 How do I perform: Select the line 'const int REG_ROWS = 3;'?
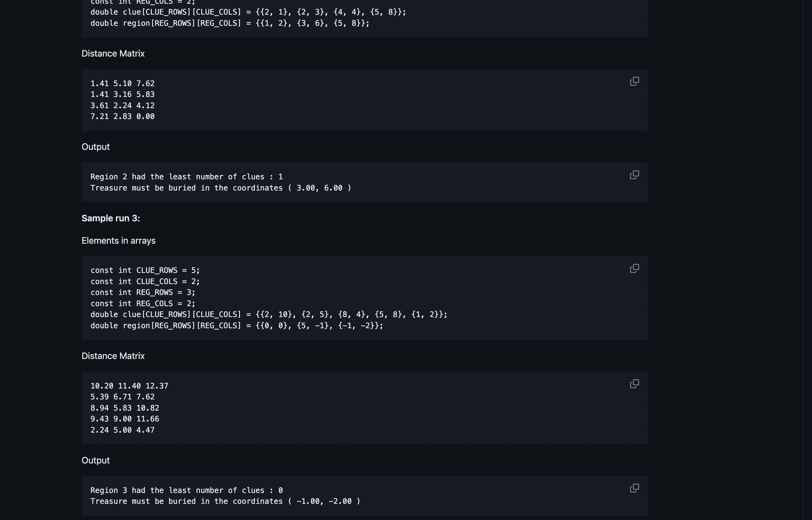click(x=142, y=292)
